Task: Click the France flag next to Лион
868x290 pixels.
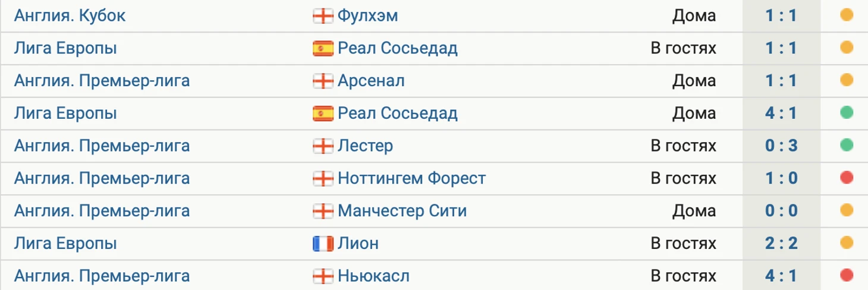Action: tap(323, 243)
